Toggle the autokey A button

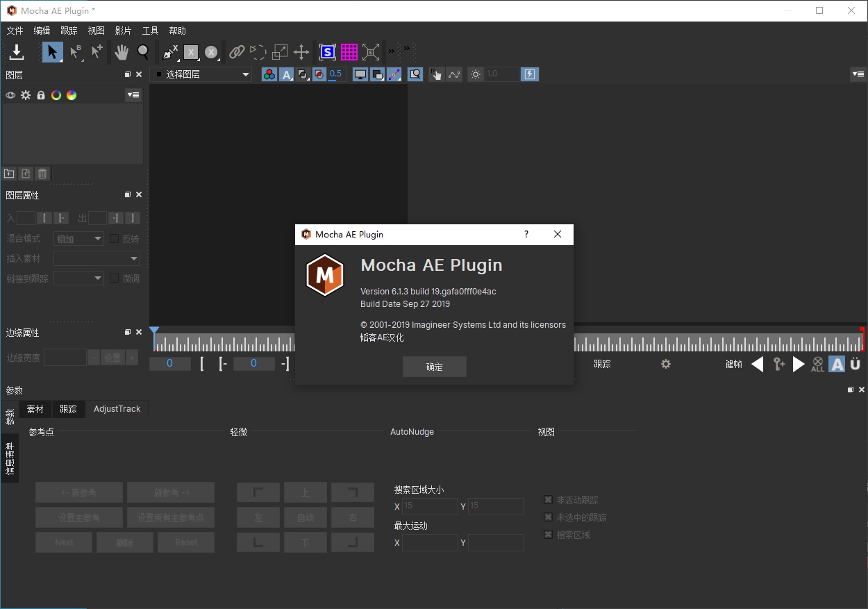point(837,364)
